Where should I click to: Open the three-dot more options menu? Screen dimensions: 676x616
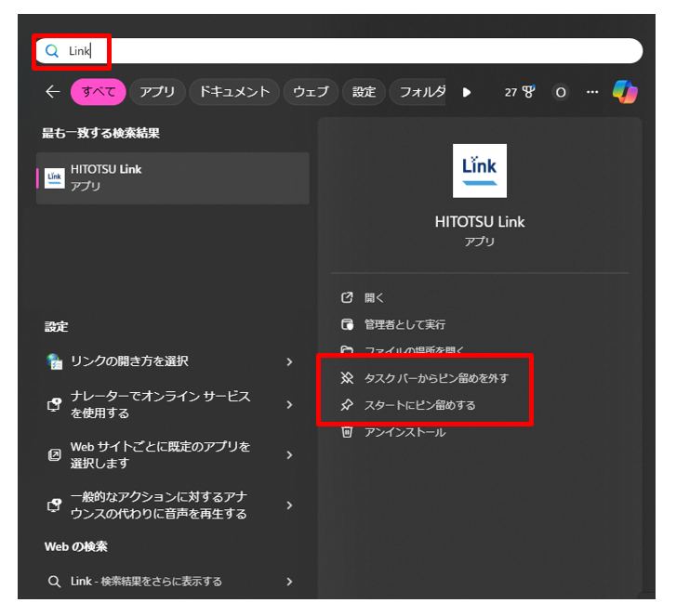coord(592,92)
